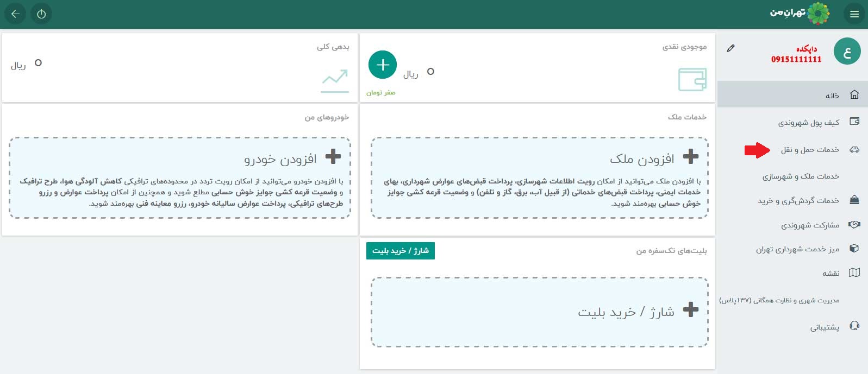Image resolution: width=868 pixels, height=374 pixels.
Task: Click the power logout icon
Action: point(42,14)
